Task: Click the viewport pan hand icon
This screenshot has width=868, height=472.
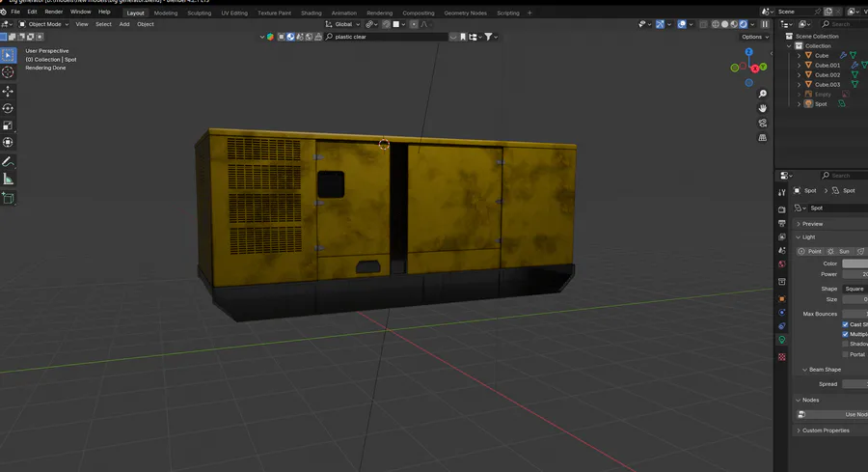Action: (x=763, y=108)
